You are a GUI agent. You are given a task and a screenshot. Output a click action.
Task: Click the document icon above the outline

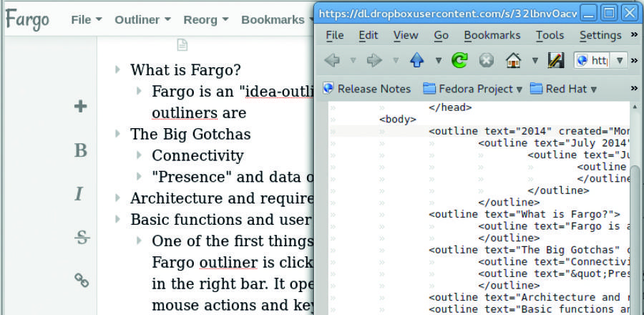[x=182, y=45]
